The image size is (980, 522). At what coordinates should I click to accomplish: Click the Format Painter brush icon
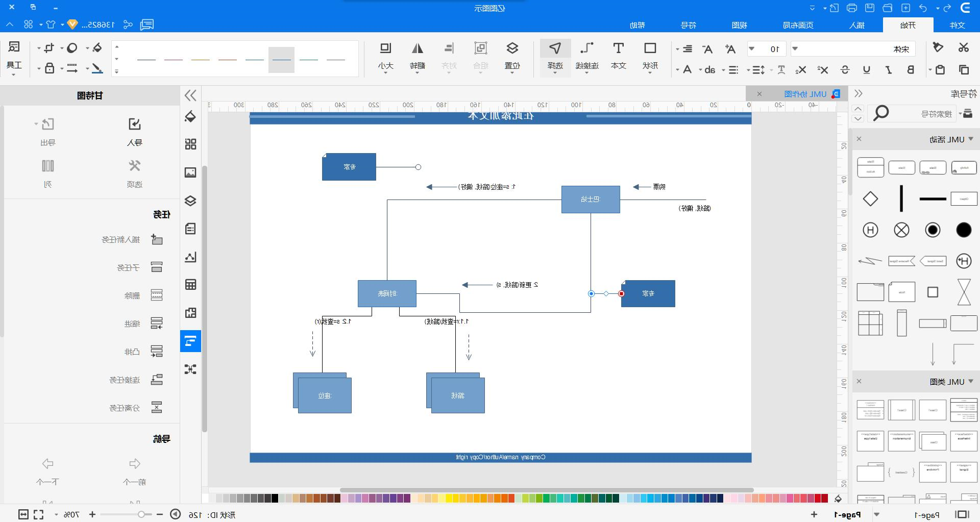[x=938, y=47]
